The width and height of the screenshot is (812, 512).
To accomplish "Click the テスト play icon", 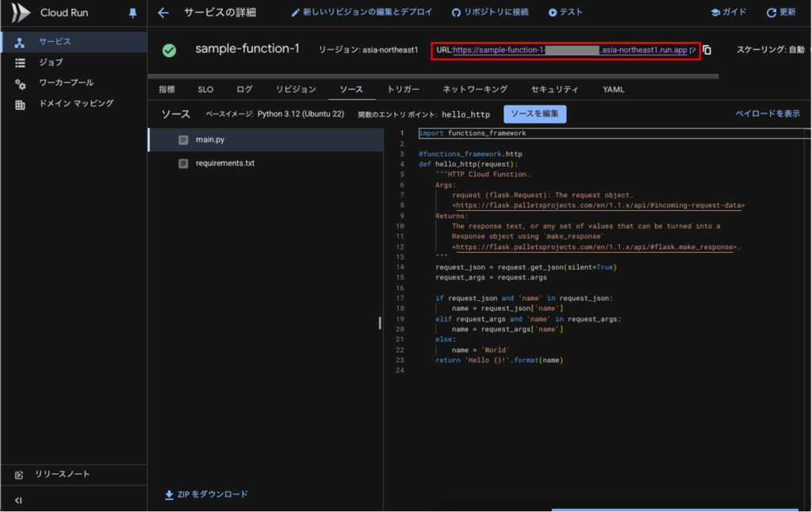I will click(553, 13).
